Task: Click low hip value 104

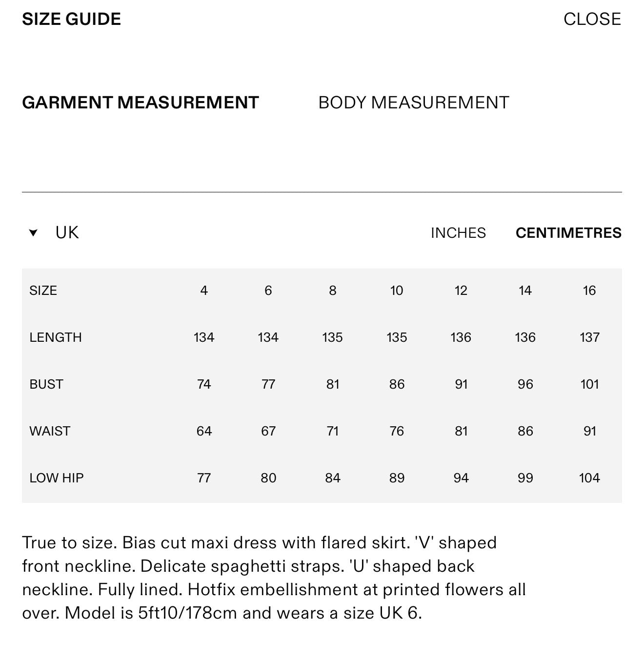Action: 589,478
